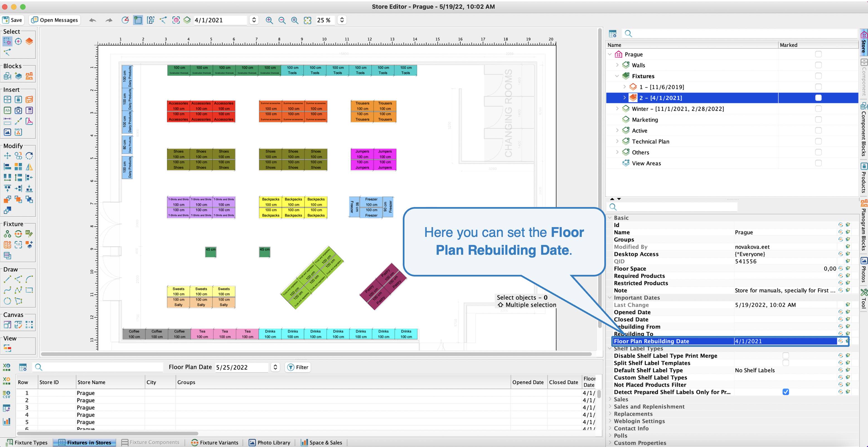The width and height of the screenshot is (868, 447).
Task: Select the View Areas tree item
Action: coord(646,163)
